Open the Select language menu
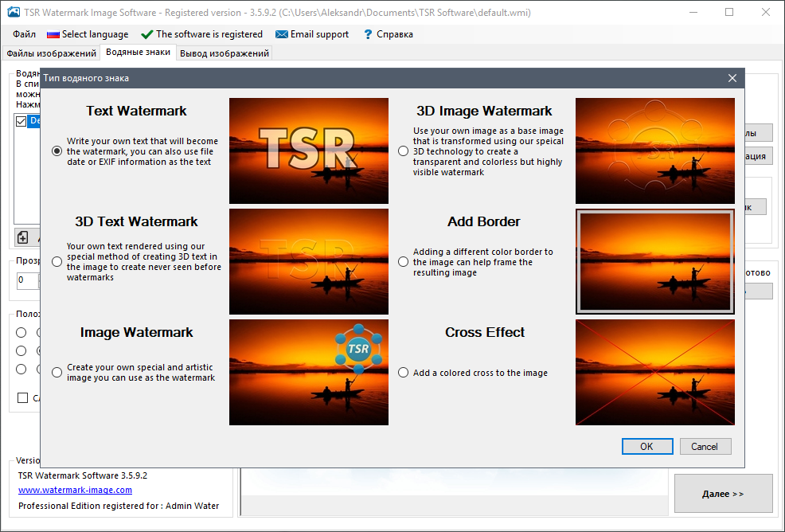The height and width of the screenshot is (532, 785). pyautogui.click(x=87, y=34)
